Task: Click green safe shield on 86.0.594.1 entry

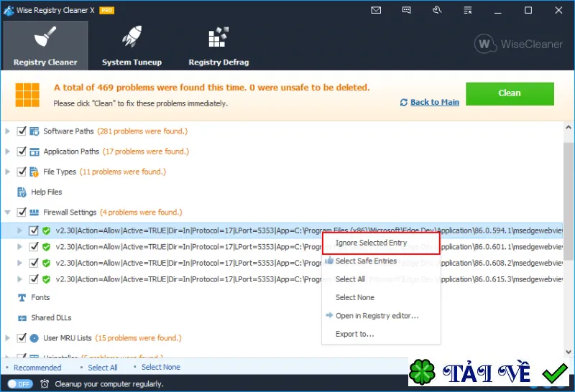Action: (46, 230)
